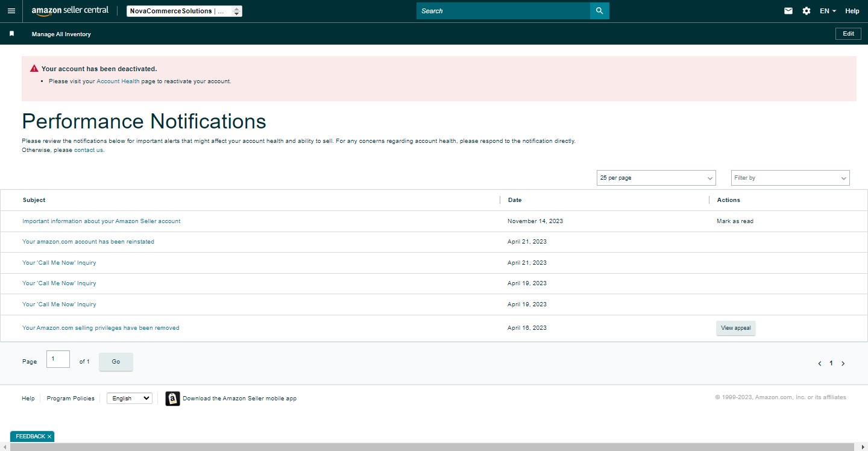Open the messages envelope icon
The width and height of the screenshot is (868, 451).
[x=788, y=11]
